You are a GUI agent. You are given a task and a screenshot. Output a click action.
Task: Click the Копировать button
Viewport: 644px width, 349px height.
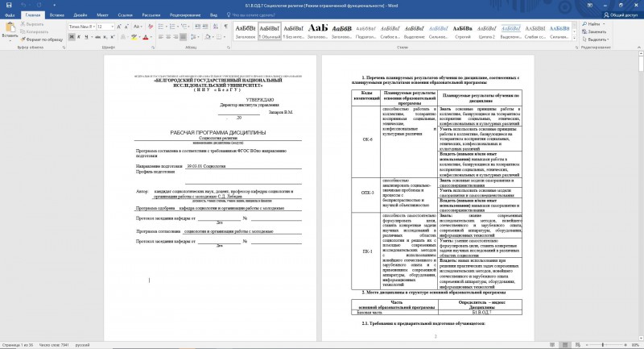click(x=35, y=31)
